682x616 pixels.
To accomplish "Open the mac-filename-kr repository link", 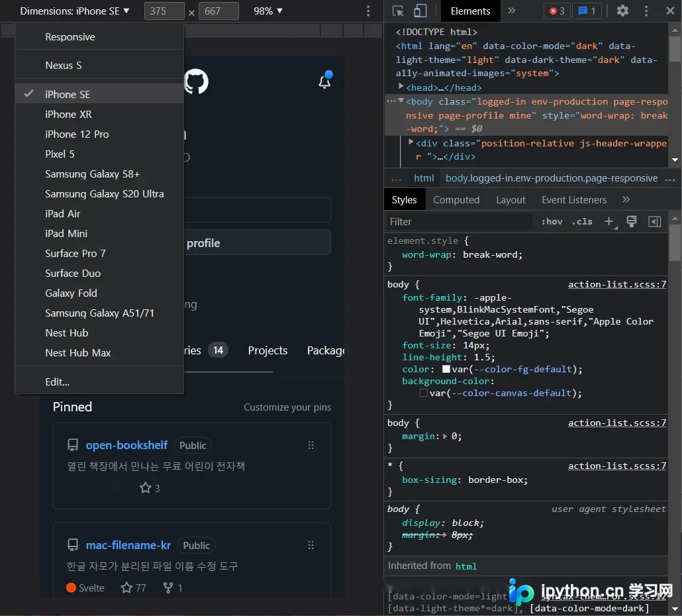I will tap(128, 545).
